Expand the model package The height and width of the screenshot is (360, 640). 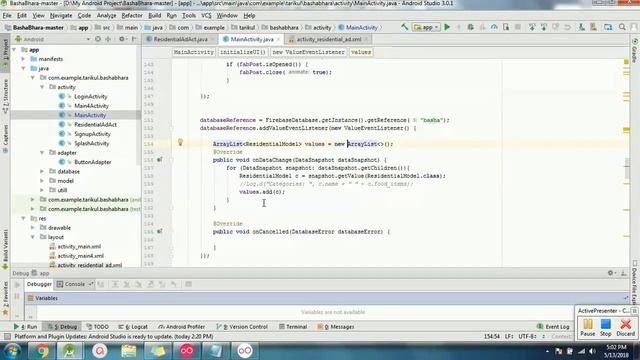(x=42, y=181)
